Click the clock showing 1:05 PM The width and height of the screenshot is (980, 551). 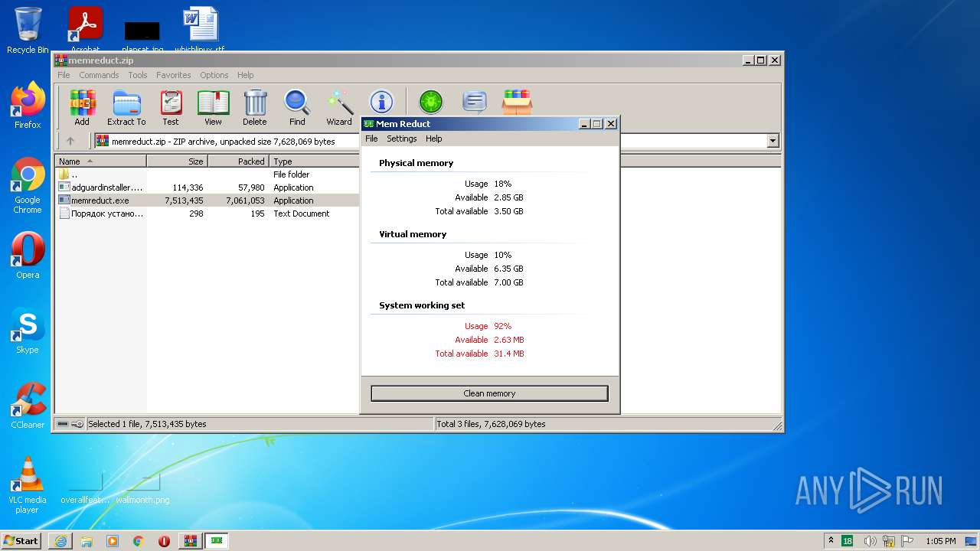[x=940, y=541]
